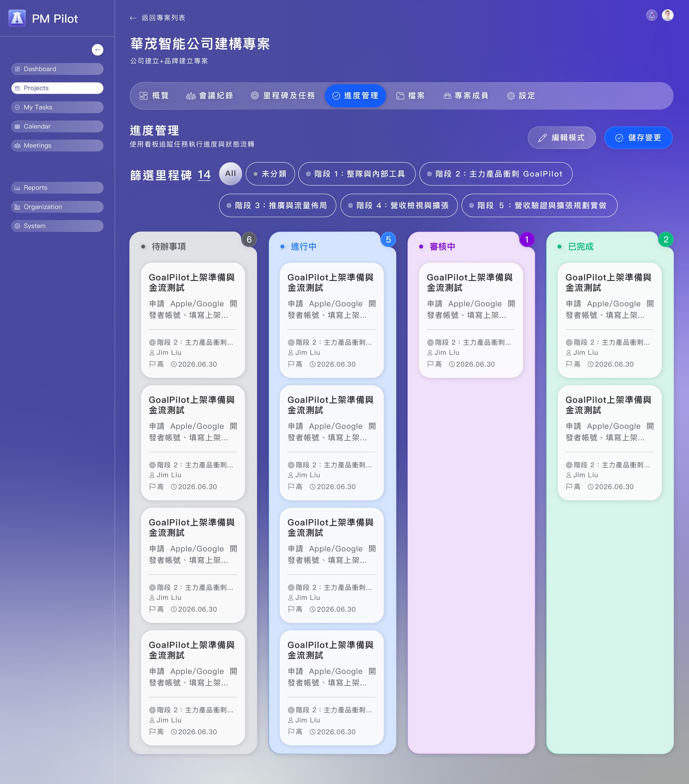Click the count badge on 待辦事項 column

[249, 239]
